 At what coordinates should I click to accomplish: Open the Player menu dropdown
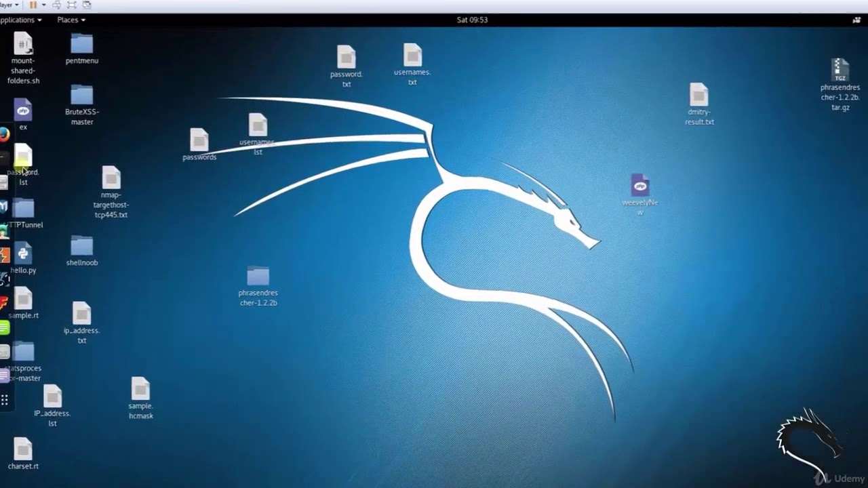9,5
